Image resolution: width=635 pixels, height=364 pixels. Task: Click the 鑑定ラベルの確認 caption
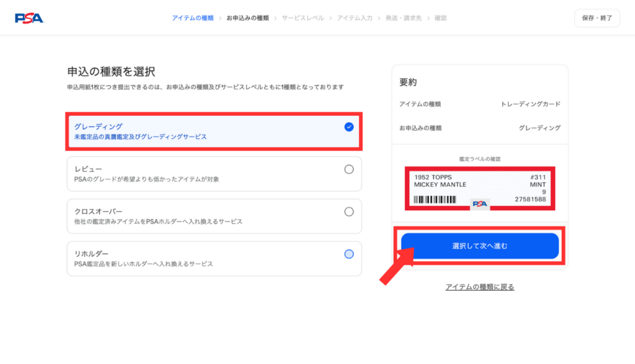pos(480,159)
